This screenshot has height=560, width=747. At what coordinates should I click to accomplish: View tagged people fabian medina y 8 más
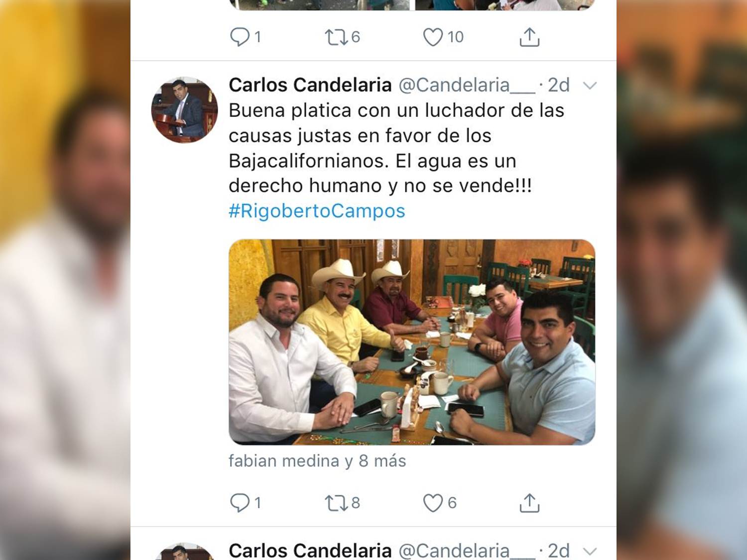tap(317, 461)
